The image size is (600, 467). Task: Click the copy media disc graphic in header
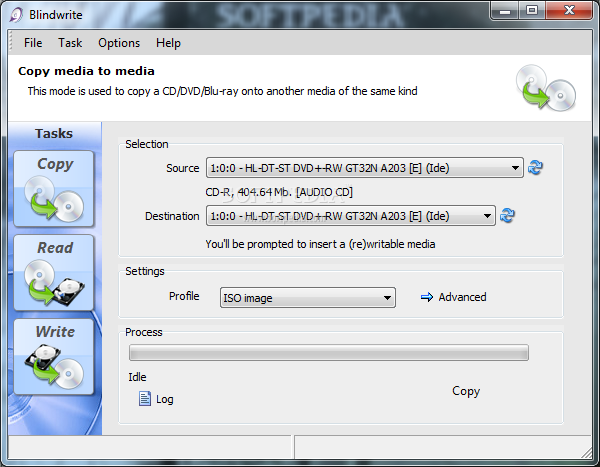546,88
